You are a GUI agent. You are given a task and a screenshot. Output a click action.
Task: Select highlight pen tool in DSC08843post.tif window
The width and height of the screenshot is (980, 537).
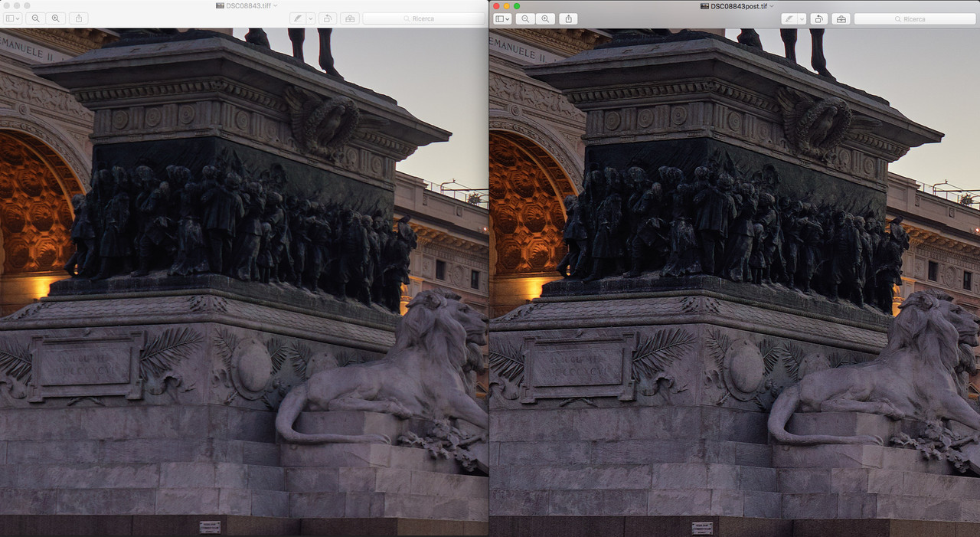[789, 18]
